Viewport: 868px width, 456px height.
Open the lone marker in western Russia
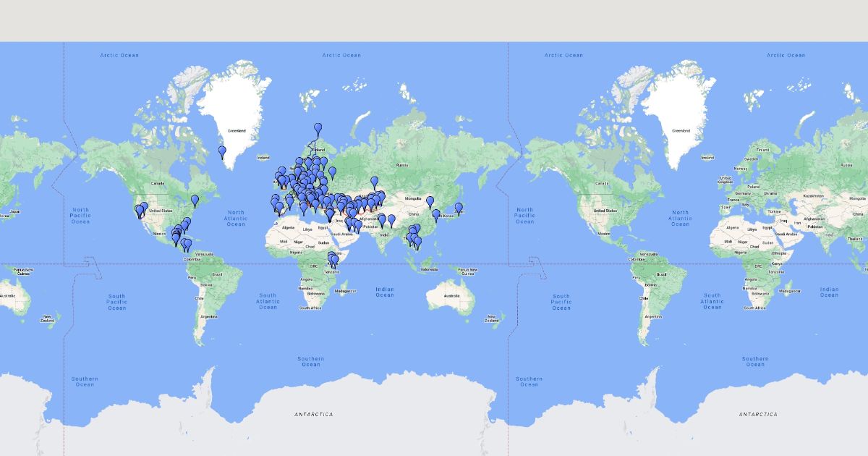click(x=332, y=173)
